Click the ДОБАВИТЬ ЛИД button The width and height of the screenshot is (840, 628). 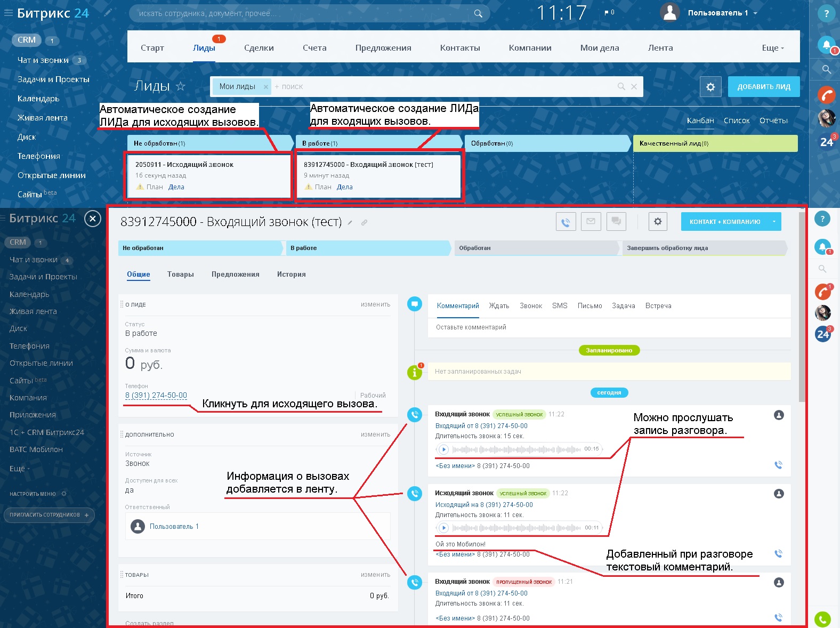pyautogui.click(x=764, y=86)
